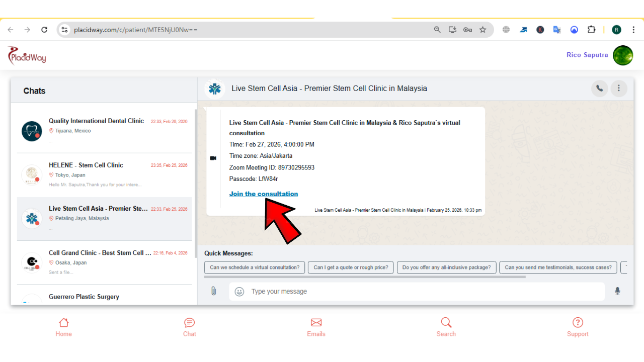Go to the Home tab
This screenshot has height=362, width=644.
click(63, 327)
